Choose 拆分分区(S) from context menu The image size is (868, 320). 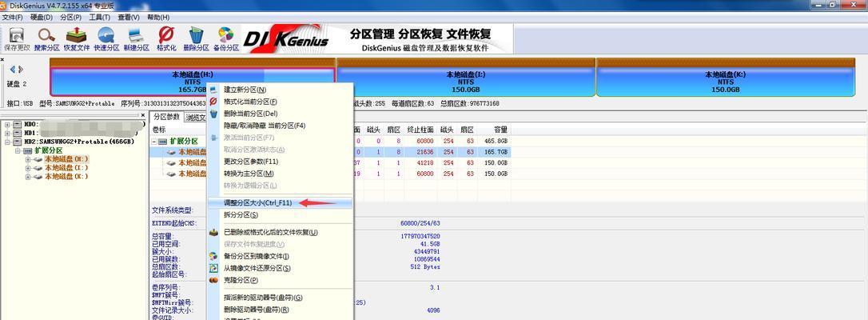pyautogui.click(x=280, y=215)
